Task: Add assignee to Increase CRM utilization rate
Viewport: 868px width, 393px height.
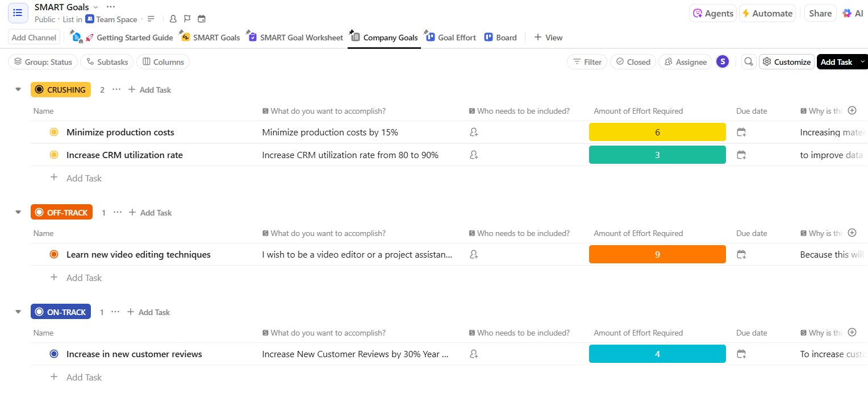Action: (x=474, y=155)
